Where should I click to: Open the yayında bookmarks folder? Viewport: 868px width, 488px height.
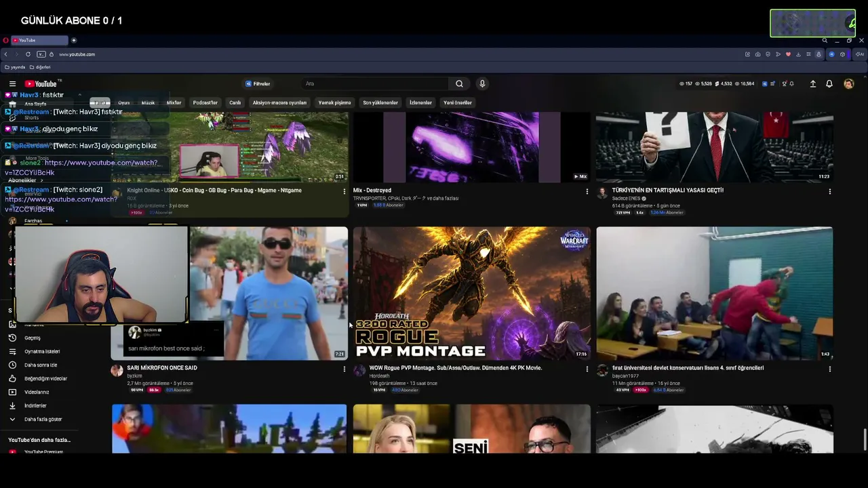pos(14,67)
